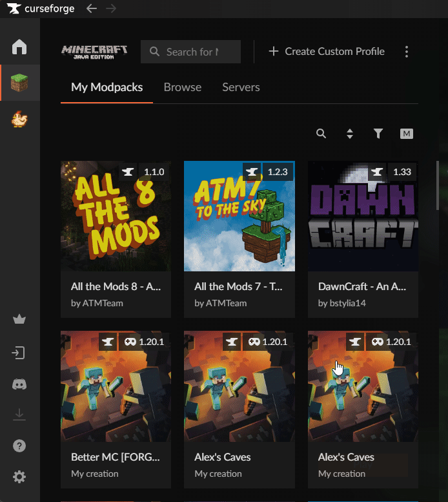Select the Minecraft grass block game icon

coord(19,83)
